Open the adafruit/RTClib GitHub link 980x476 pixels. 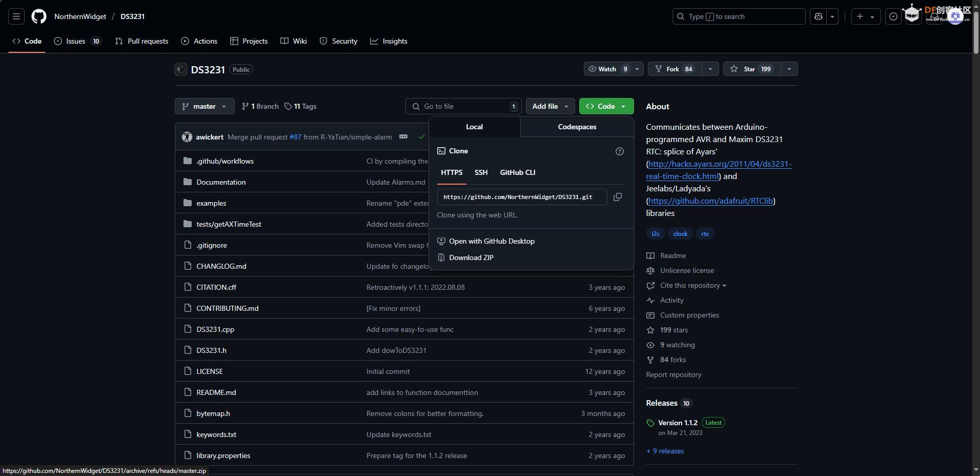(x=710, y=201)
